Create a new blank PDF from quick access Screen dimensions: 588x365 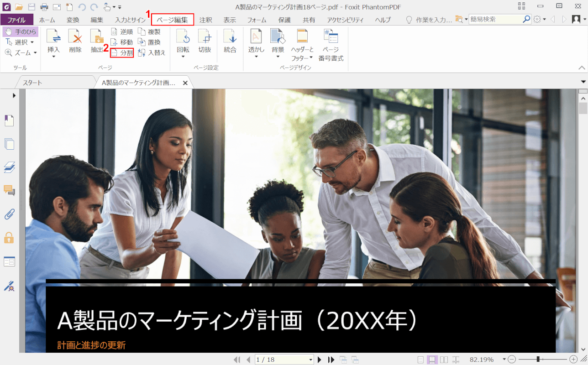coord(69,7)
